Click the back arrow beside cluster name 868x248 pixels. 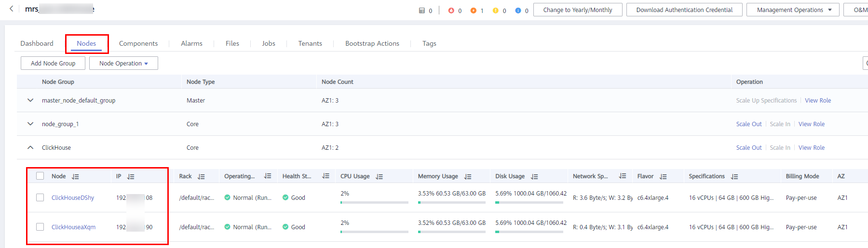coord(12,9)
